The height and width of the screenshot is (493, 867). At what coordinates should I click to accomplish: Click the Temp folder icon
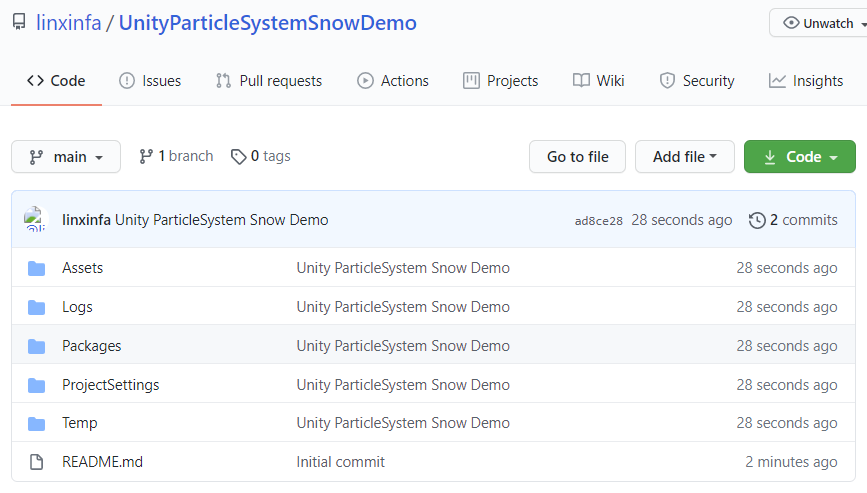click(x=36, y=424)
